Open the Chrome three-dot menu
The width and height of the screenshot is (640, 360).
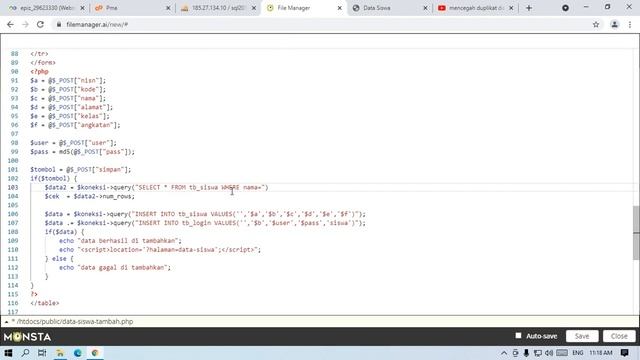tap(630, 24)
